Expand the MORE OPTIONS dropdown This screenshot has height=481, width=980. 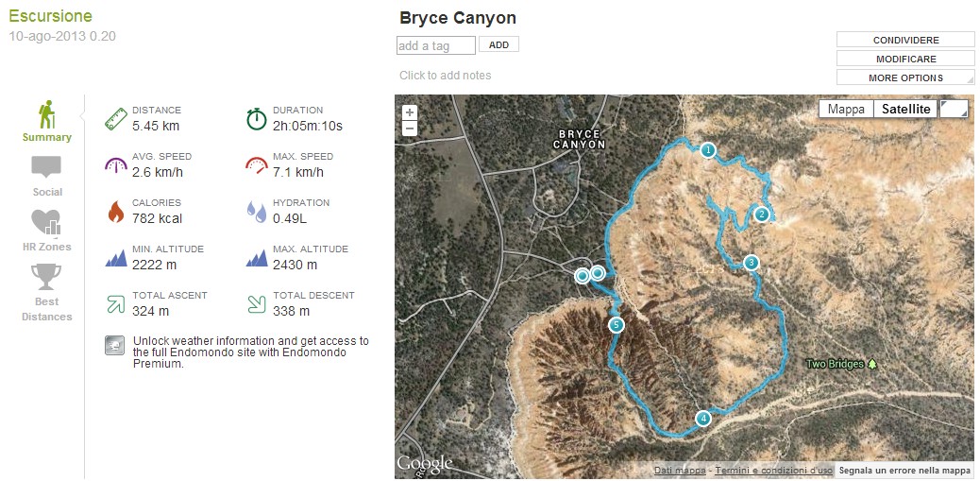coord(905,77)
